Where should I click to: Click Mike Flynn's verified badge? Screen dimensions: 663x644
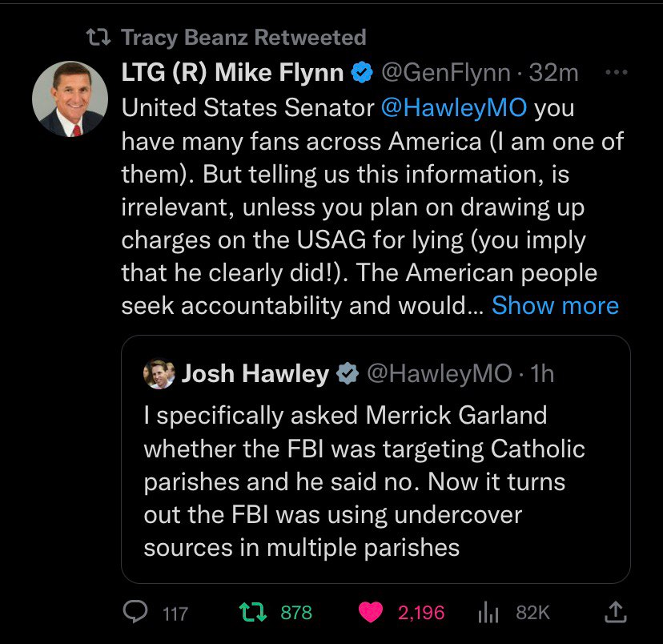click(362, 73)
